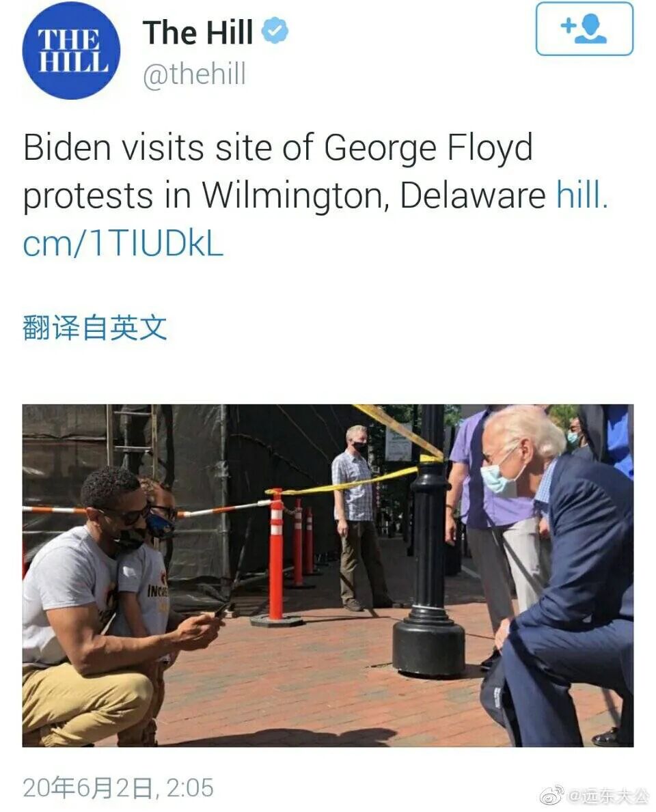The width and height of the screenshot is (656, 812).
Task: Click the orange traffic cone in photo
Action: [x=276, y=557]
